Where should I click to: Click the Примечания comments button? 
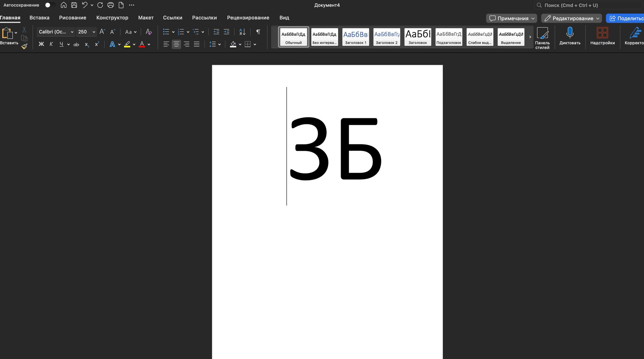(511, 18)
